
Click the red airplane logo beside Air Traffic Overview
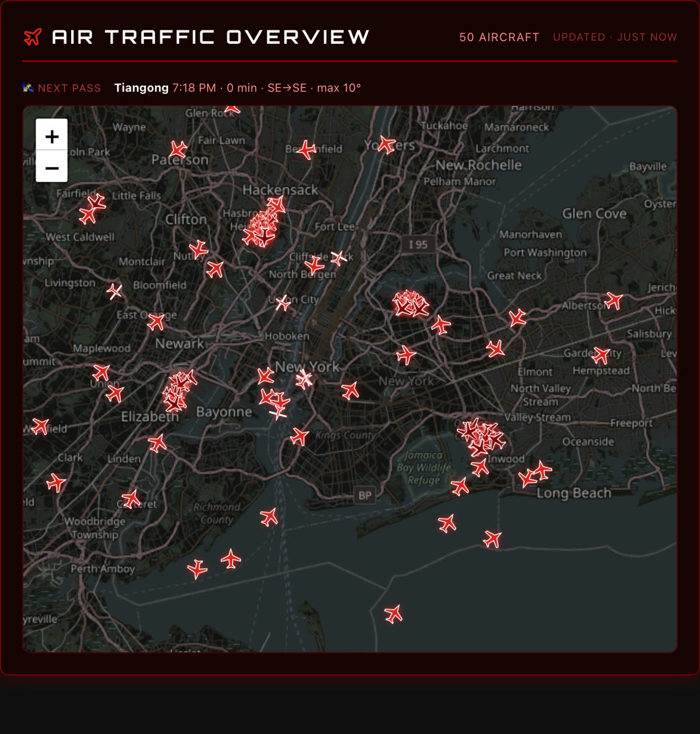click(x=33, y=37)
